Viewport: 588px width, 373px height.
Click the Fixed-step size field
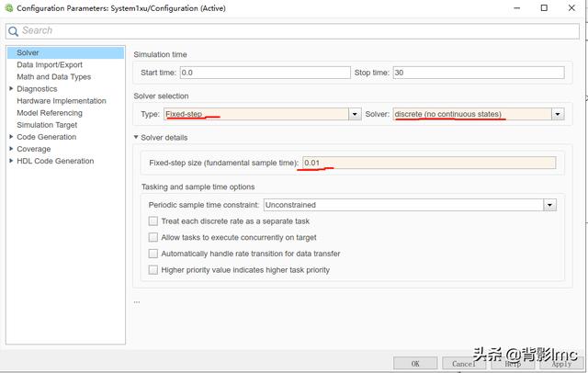[x=429, y=163]
